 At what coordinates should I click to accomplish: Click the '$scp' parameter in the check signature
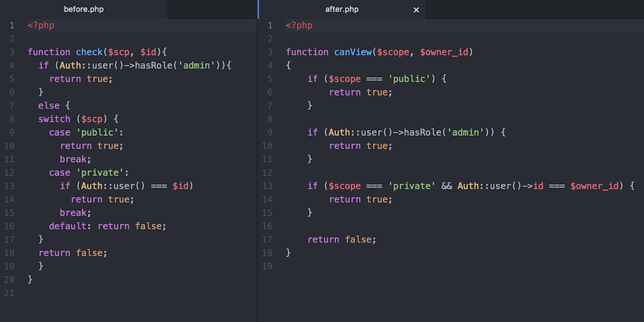point(118,52)
